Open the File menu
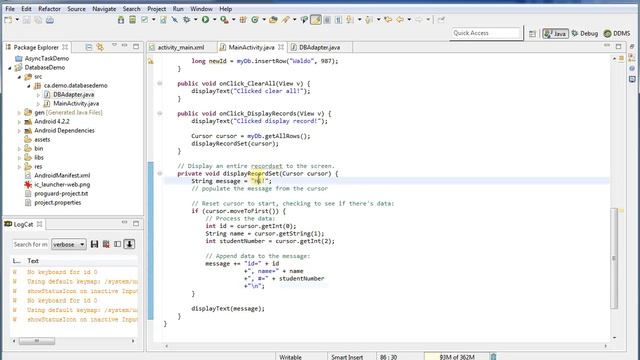Screen dimensions: 640x360 (10, 9)
